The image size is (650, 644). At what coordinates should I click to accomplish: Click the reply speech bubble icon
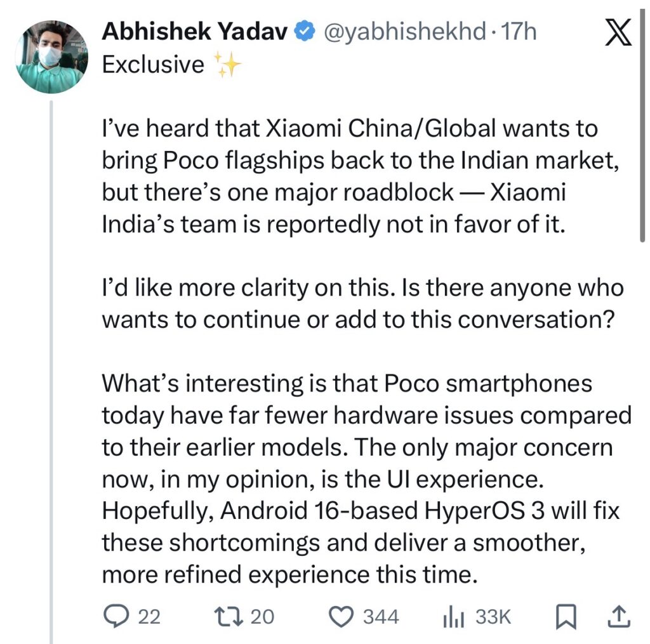[x=116, y=615]
